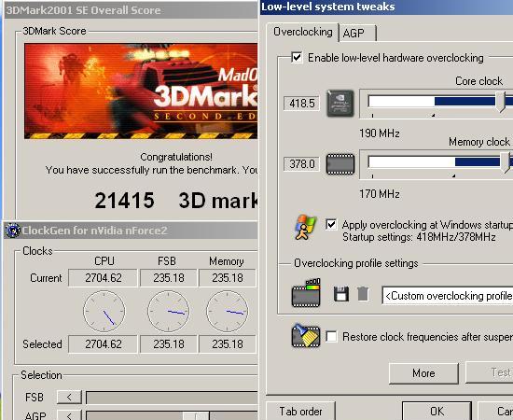Click the 170 MHz memory minimum label
The width and height of the screenshot is (513, 420).
380,194
